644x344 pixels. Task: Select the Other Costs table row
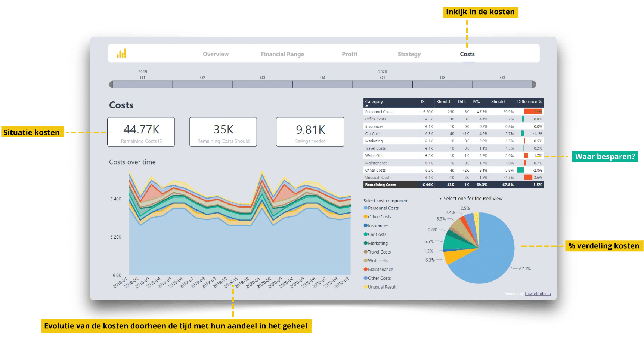pos(453,170)
